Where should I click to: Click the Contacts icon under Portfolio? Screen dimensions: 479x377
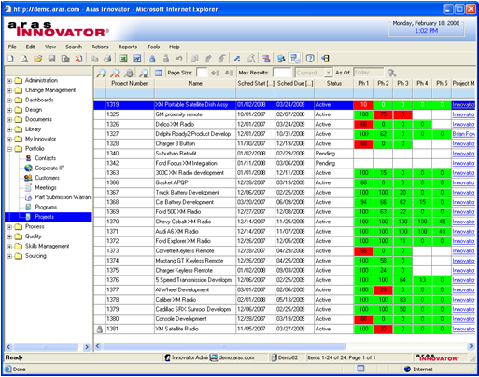coord(28,158)
